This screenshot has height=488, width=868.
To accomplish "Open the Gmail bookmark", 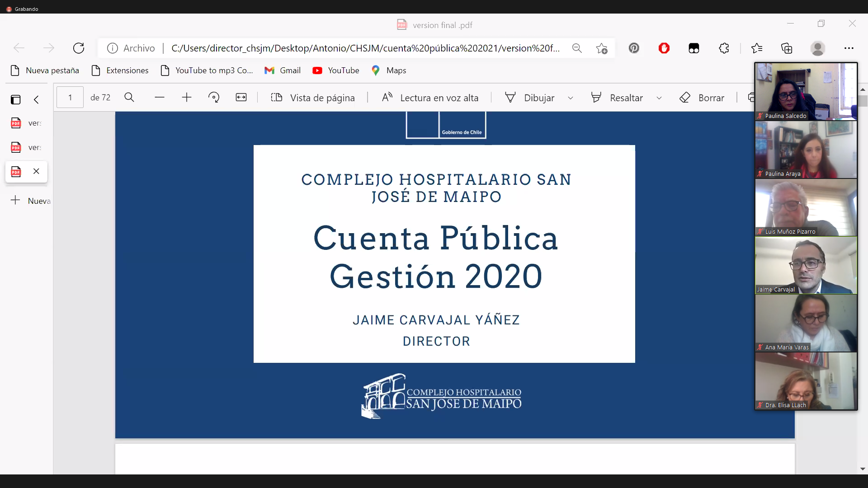I will pyautogui.click(x=283, y=70).
